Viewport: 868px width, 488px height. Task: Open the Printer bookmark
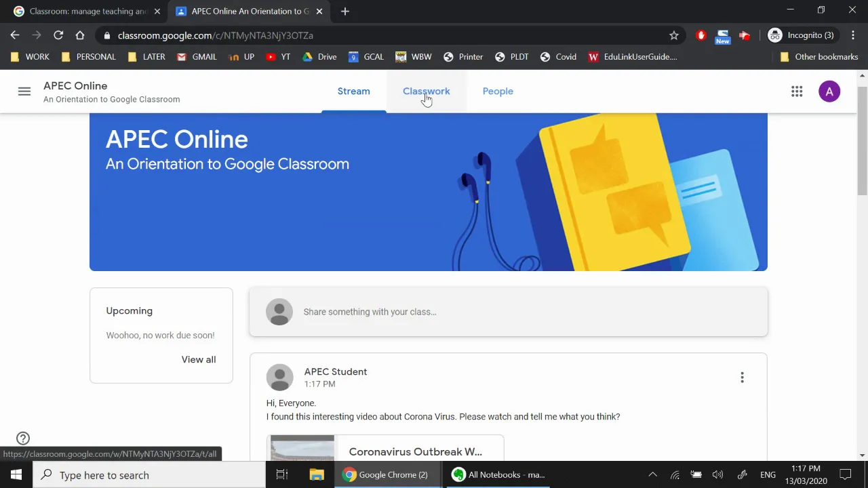(463, 57)
